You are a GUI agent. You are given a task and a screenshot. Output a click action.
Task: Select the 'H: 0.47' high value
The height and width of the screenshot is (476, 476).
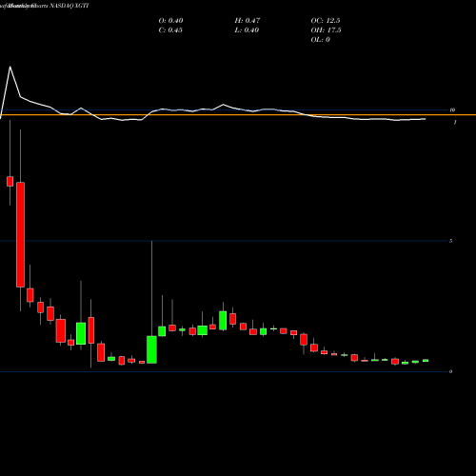(x=248, y=21)
